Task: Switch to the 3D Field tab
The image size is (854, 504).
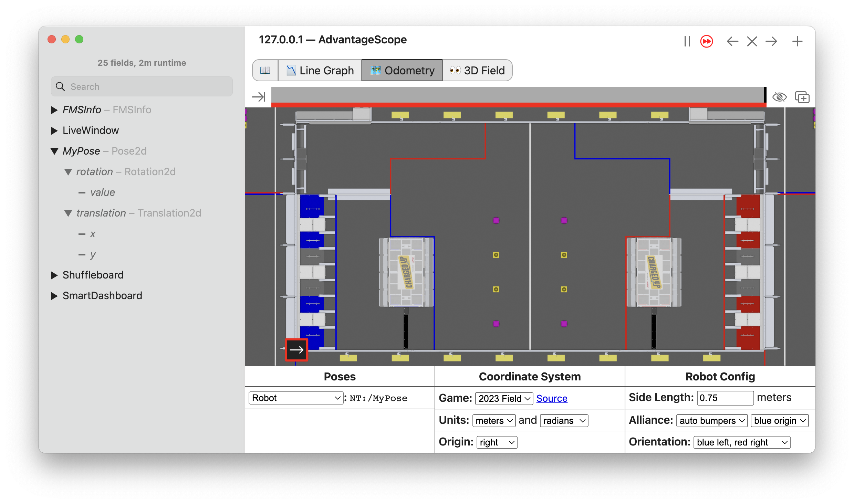Action: coord(477,70)
